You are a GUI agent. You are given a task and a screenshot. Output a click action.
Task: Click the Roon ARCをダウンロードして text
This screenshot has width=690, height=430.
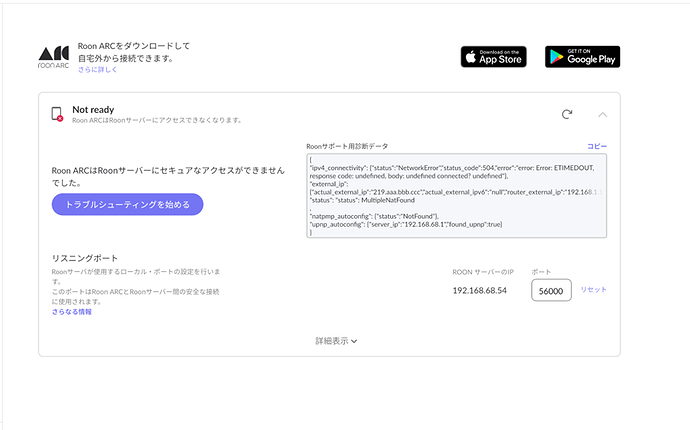(x=134, y=46)
